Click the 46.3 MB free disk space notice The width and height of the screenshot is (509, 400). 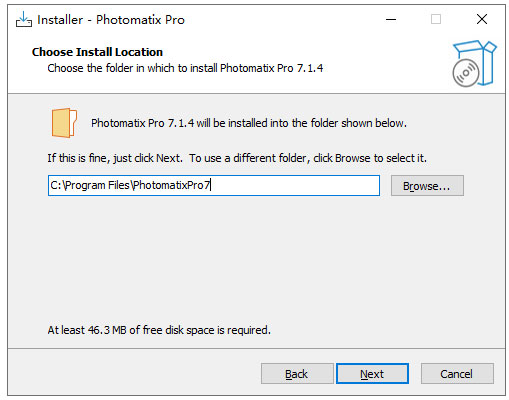(159, 330)
